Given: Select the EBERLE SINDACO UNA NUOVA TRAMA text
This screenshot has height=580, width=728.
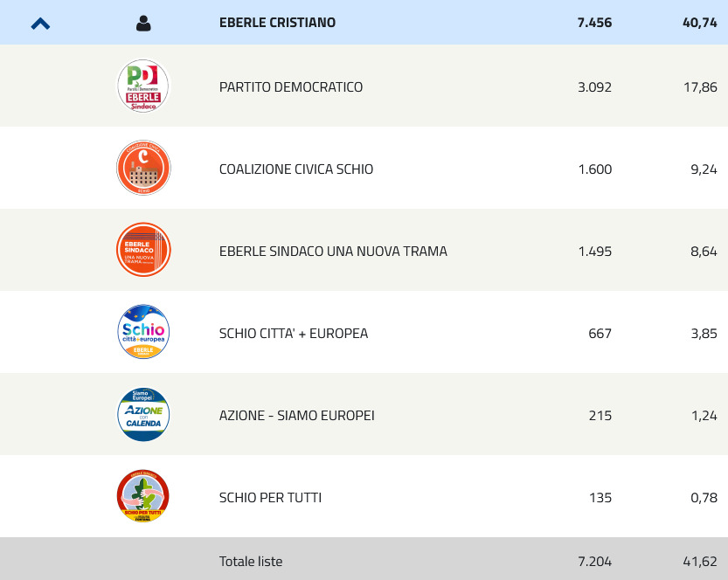Looking at the screenshot, I should (333, 252).
